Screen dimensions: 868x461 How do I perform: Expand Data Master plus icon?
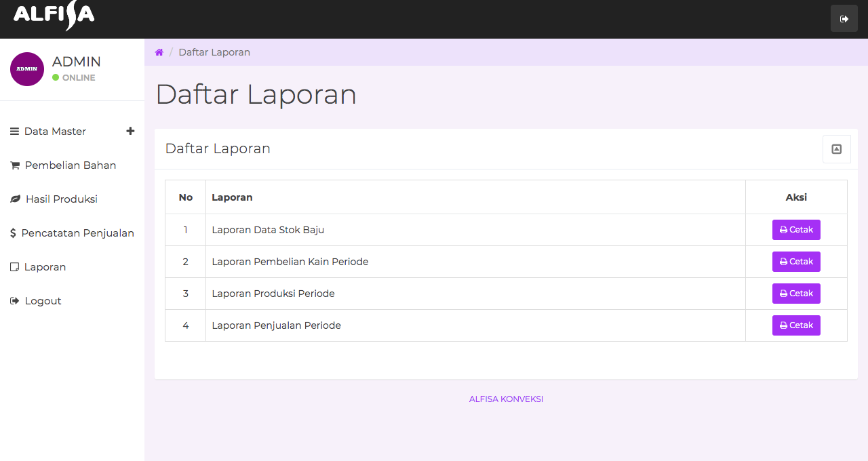130,132
